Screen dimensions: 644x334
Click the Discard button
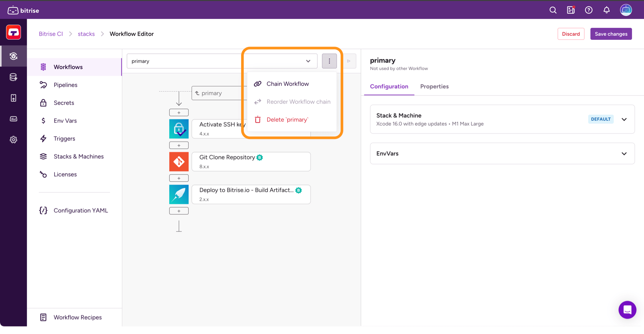click(571, 34)
